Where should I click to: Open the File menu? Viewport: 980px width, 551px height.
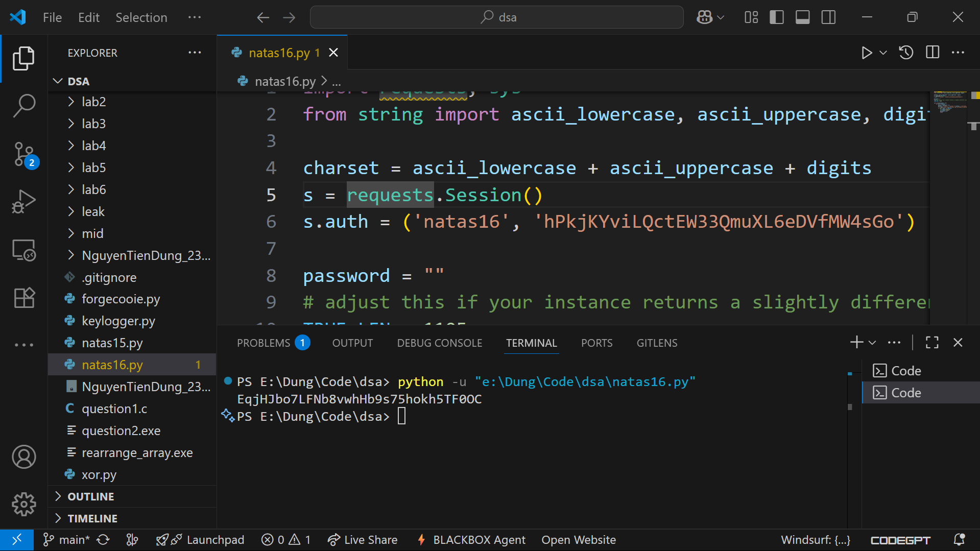click(52, 17)
